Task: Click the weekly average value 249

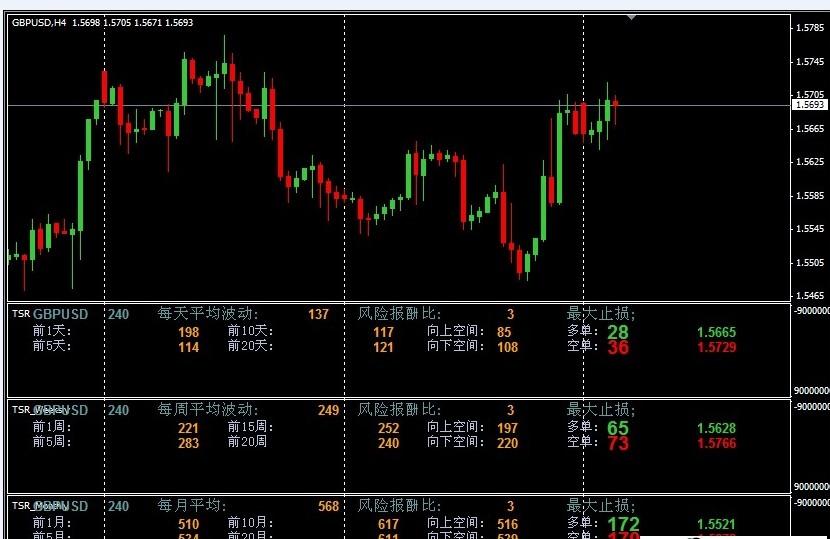Action: (328, 410)
